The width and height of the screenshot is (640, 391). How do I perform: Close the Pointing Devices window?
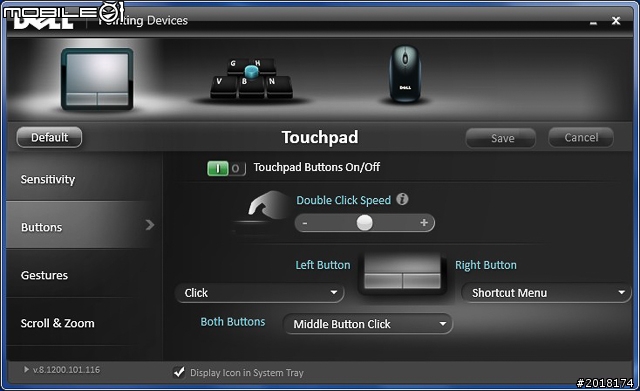[616, 20]
